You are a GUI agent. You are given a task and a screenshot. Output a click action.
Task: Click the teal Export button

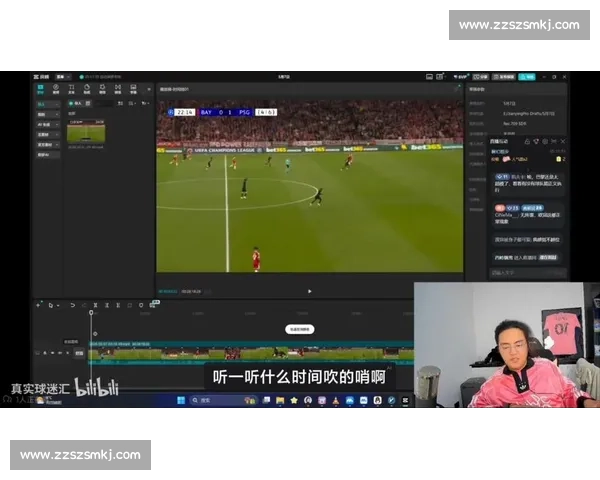[x=527, y=77]
